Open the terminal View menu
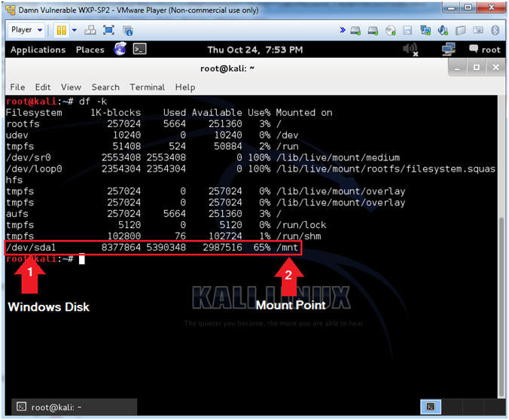Screen dimensions: 509x420 pos(71,87)
